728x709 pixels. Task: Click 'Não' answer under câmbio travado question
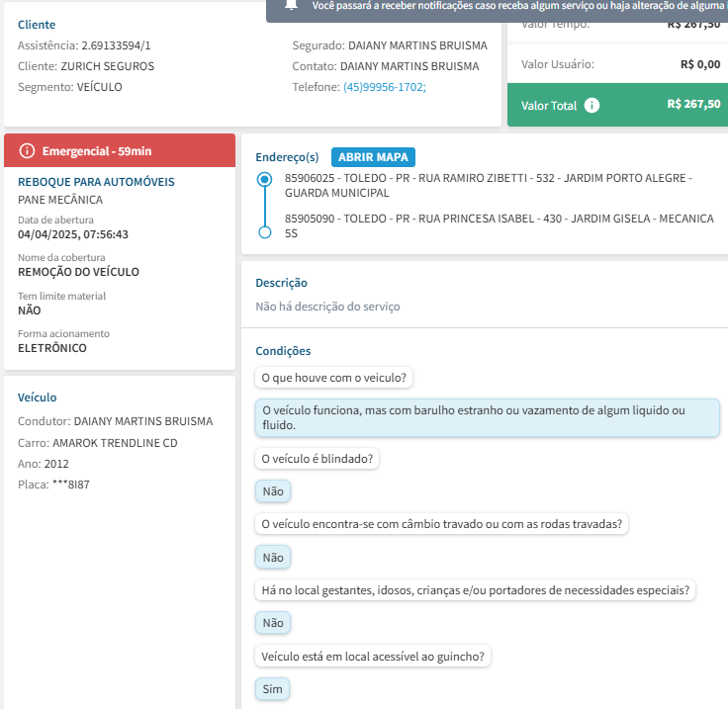pos(273,558)
